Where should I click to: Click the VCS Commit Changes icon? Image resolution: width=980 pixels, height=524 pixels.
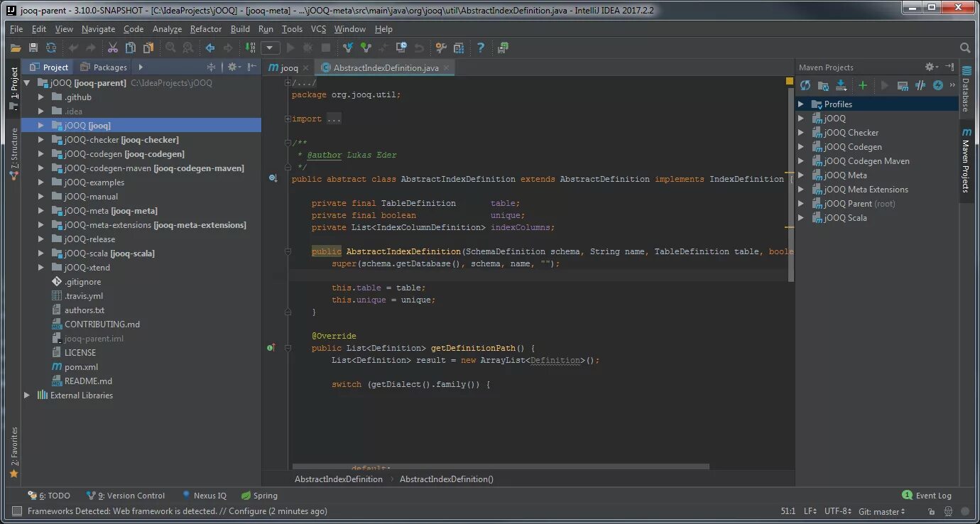pyautogui.click(x=366, y=48)
